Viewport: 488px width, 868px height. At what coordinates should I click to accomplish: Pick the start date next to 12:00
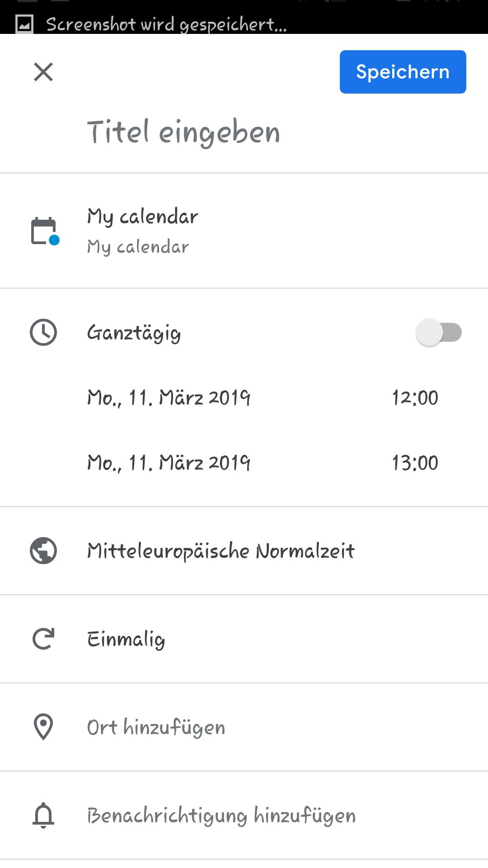(169, 398)
